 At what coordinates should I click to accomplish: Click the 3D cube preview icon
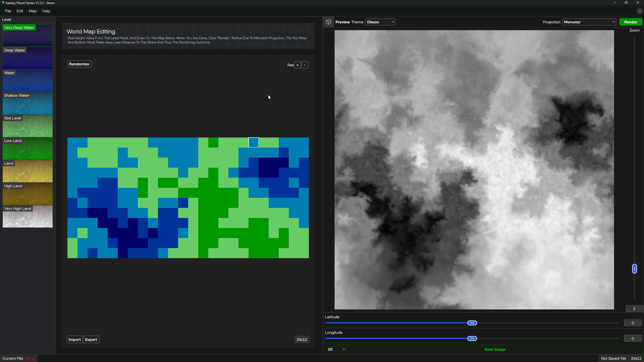(328, 22)
